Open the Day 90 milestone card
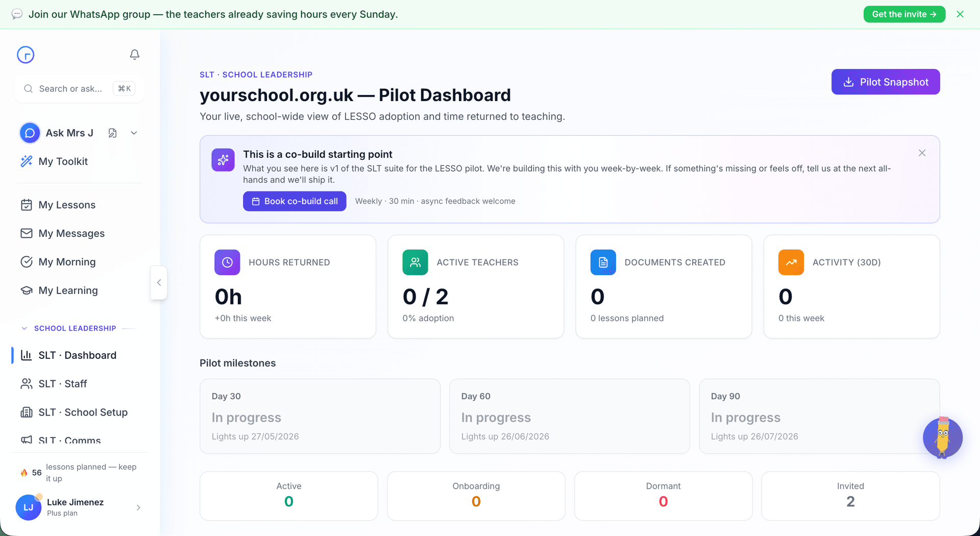The width and height of the screenshot is (980, 536). click(x=819, y=416)
